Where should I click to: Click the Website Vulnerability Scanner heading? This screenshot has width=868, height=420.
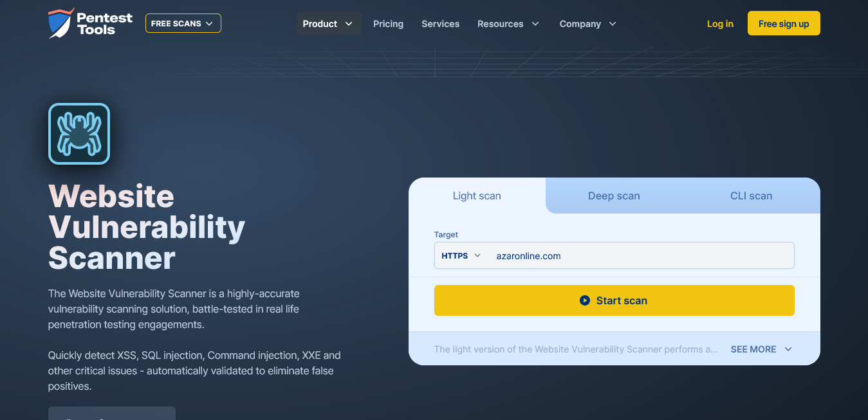click(147, 227)
